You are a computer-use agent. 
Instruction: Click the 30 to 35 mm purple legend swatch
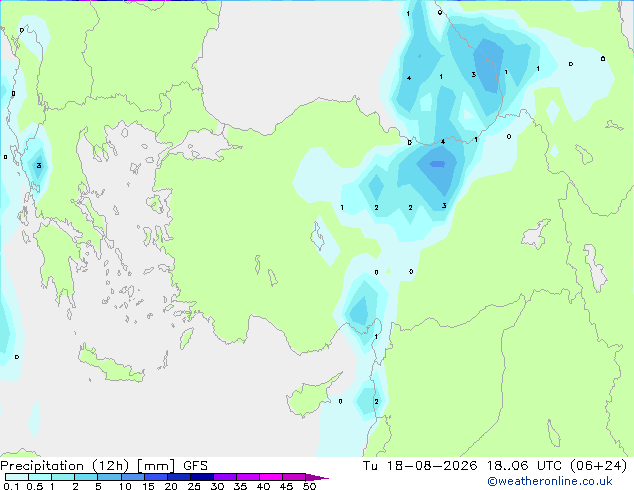point(225,477)
